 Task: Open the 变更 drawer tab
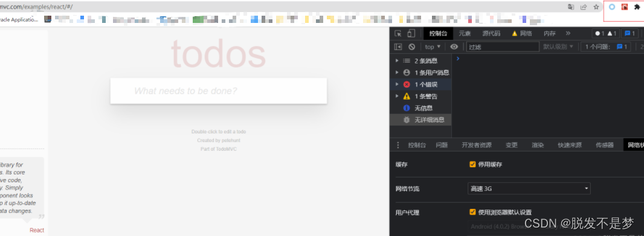(512, 145)
